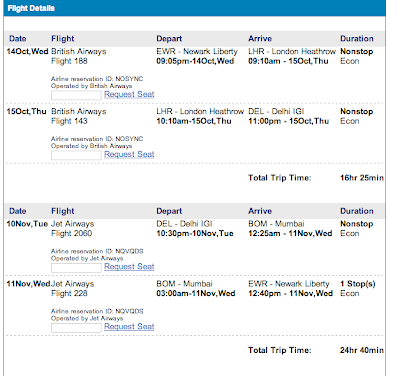Click the first table's Flight column header
The width and height of the screenshot is (400, 376).
[63, 39]
